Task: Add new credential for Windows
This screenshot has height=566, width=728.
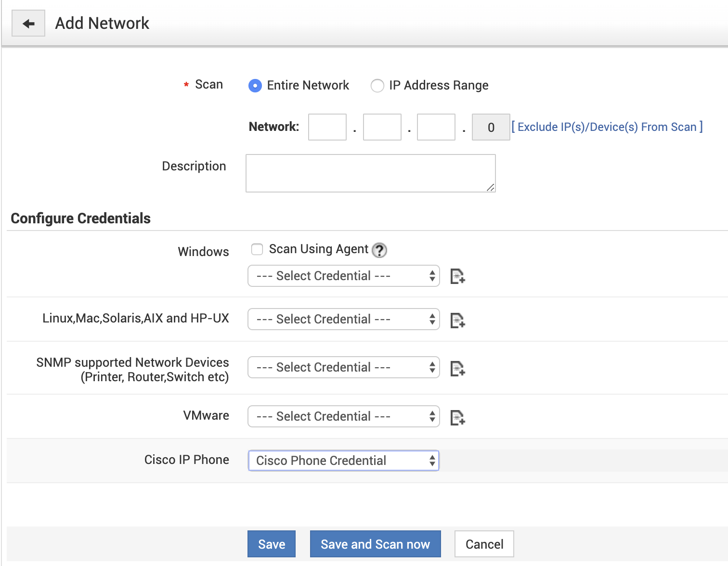Action: tap(457, 276)
